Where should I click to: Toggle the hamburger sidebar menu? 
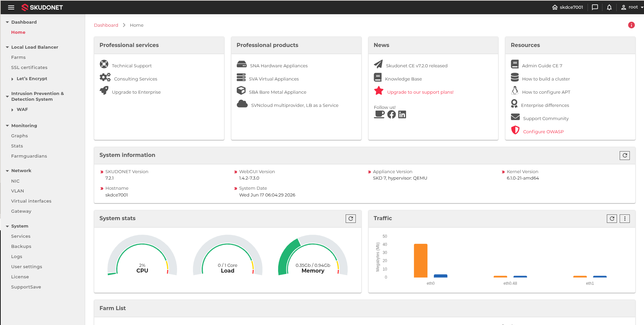[11, 7]
